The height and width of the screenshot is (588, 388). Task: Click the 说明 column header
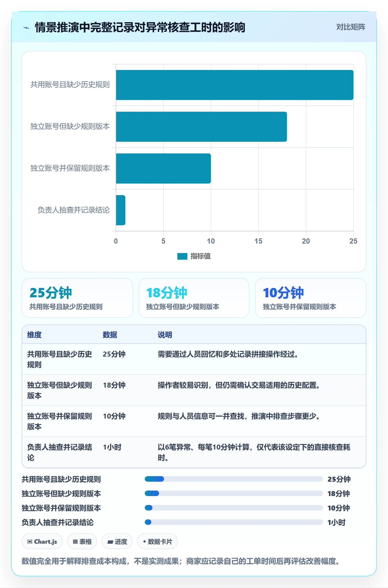coord(165,335)
